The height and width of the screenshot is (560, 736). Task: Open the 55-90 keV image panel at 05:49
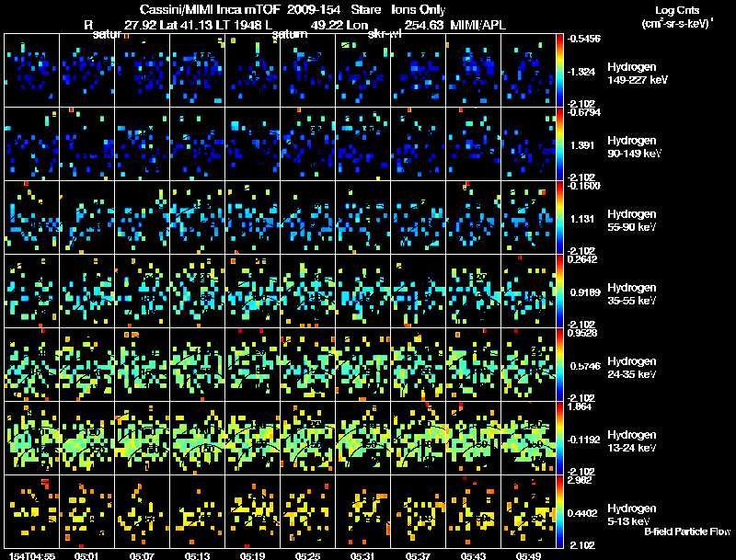(x=528, y=218)
